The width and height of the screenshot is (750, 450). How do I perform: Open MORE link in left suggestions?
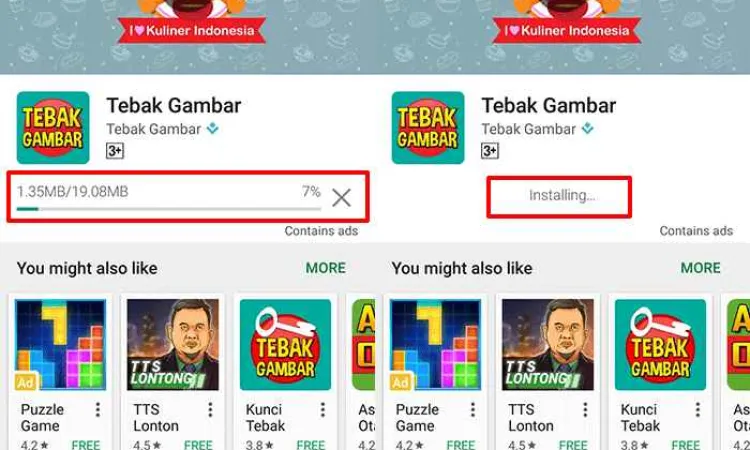(326, 268)
